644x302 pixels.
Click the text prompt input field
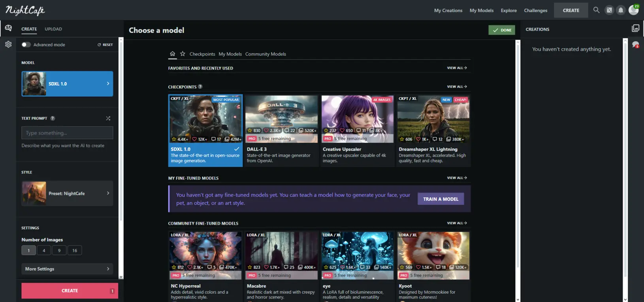(67, 133)
